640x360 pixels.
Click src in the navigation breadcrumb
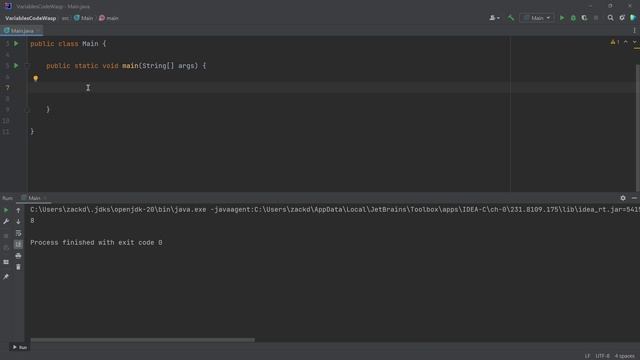pos(65,18)
